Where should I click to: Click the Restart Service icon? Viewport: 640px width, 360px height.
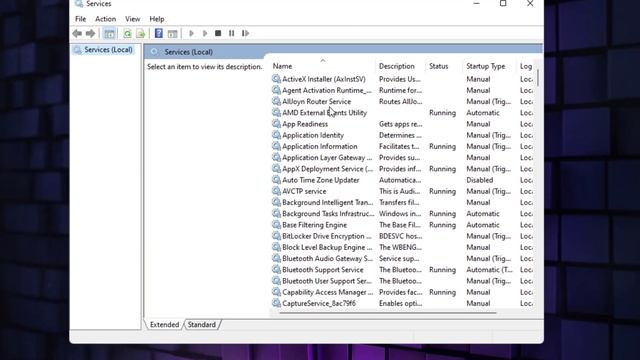point(245,33)
